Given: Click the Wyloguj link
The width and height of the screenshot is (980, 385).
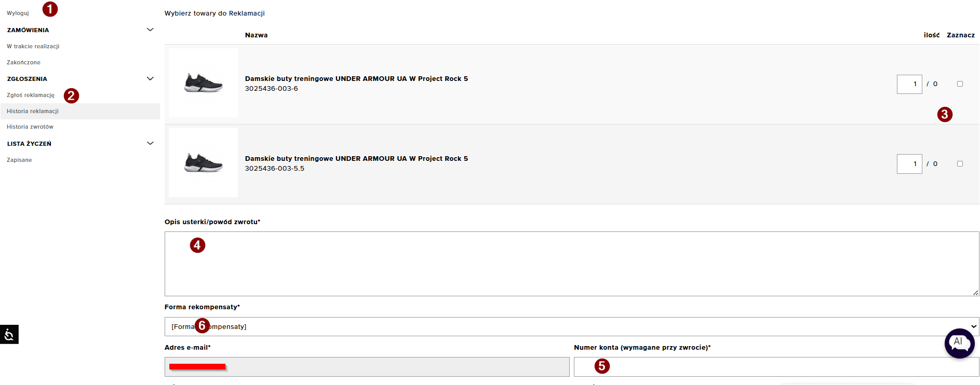Looking at the screenshot, I should (18, 13).
